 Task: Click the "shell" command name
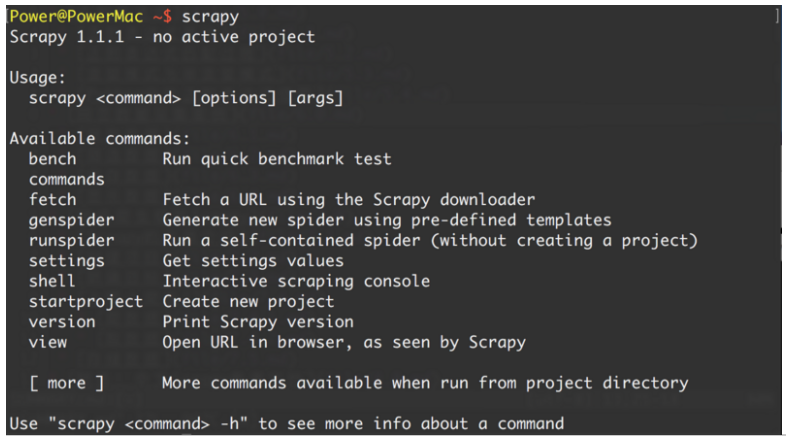tap(52, 281)
